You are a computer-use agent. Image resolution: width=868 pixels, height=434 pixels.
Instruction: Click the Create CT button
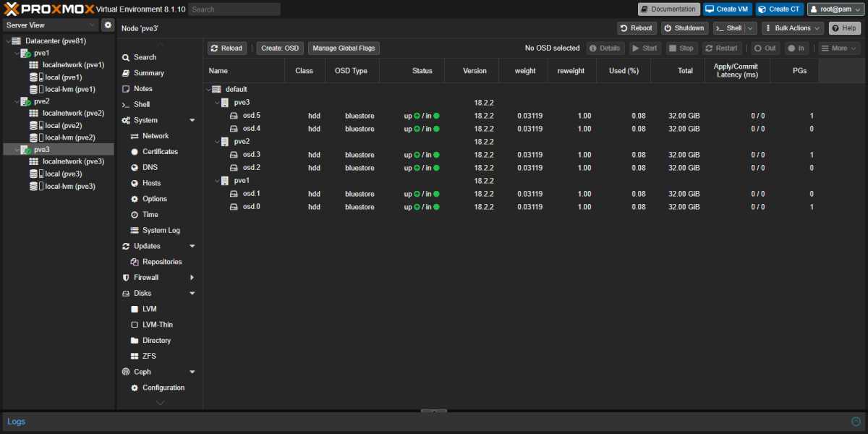click(x=780, y=9)
